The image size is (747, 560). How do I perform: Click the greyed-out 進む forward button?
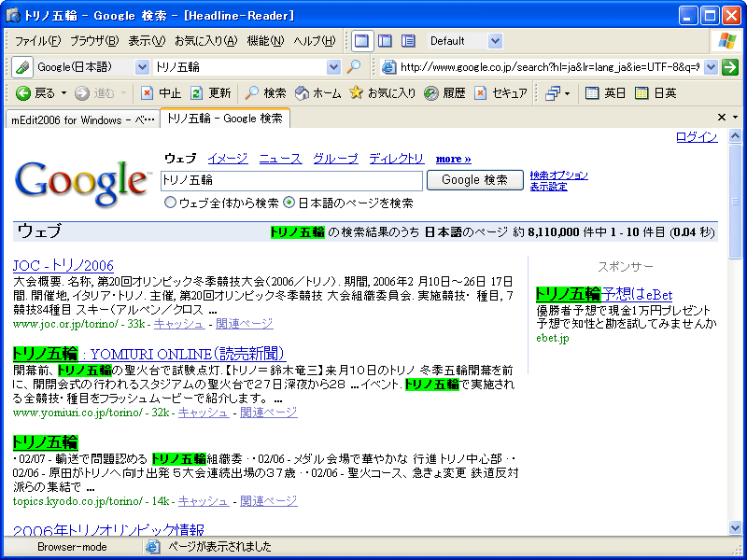(x=95, y=93)
